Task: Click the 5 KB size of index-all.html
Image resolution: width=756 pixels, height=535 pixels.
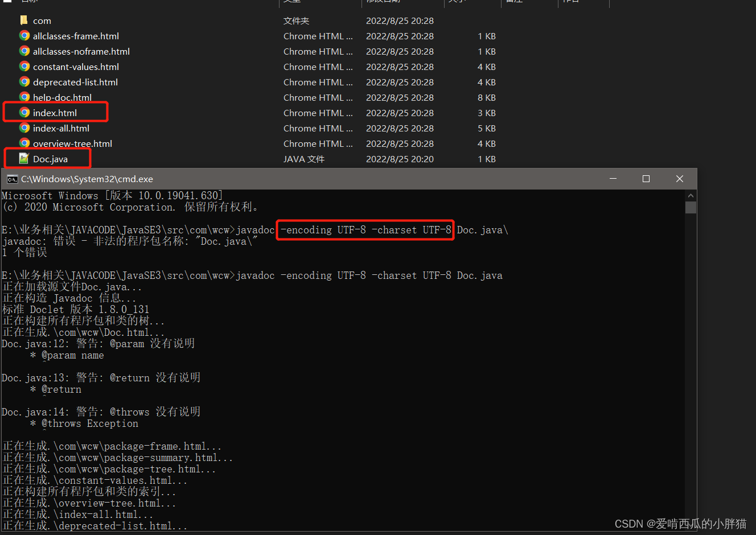Action: [x=487, y=128]
